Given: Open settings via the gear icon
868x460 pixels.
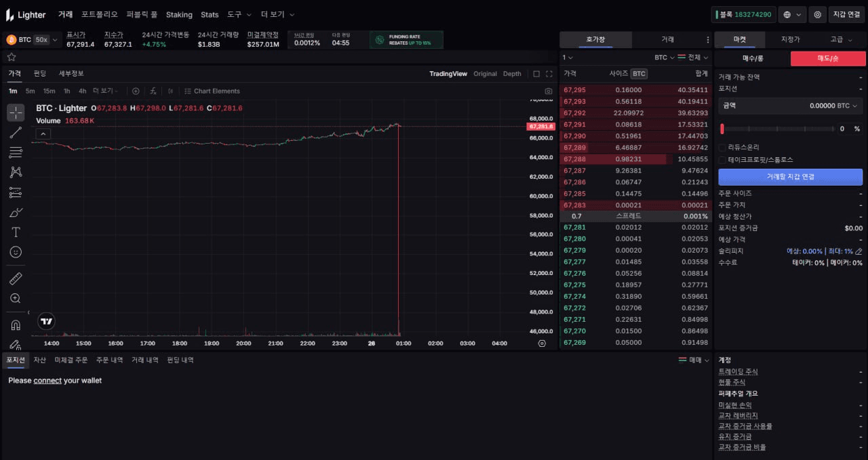Looking at the screenshot, I should tap(817, 14).
